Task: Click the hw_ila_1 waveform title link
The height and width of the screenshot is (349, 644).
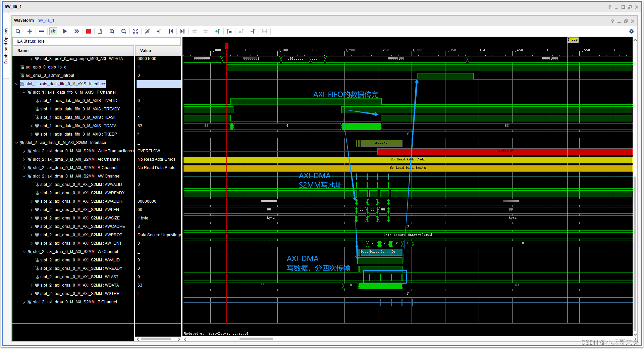Action: (46, 20)
